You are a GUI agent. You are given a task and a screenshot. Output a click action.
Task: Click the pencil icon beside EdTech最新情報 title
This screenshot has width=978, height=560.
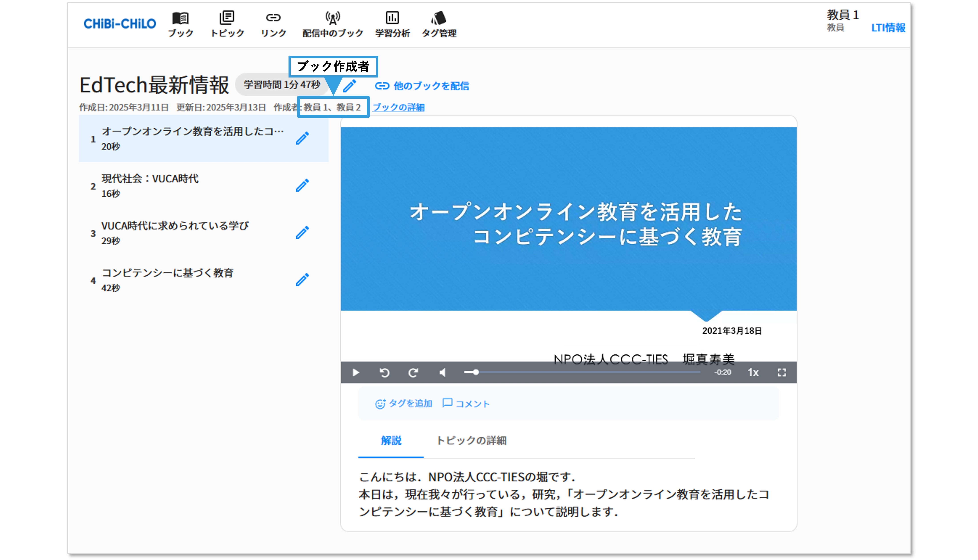349,86
